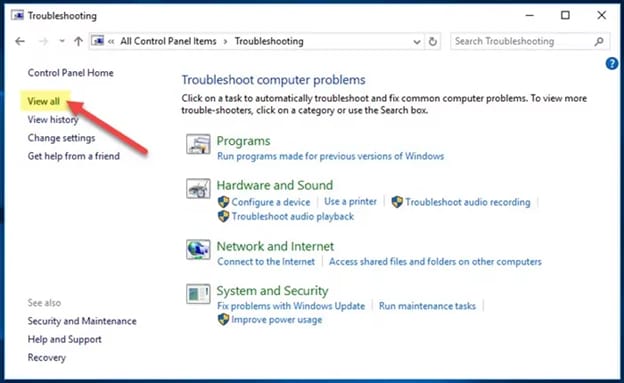
Task: Open View history
Action: [x=53, y=119]
